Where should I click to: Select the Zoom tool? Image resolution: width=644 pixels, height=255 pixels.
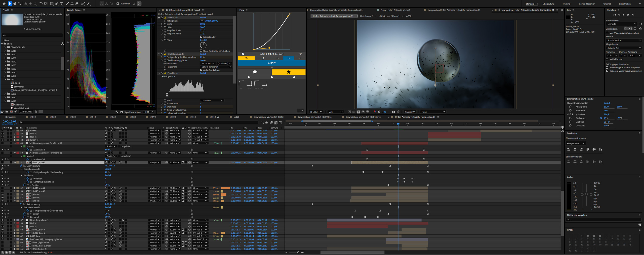[20, 4]
